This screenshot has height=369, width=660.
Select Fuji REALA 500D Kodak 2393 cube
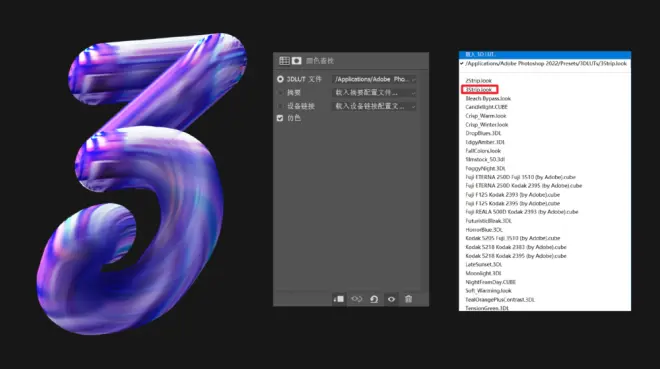(x=522, y=212)
